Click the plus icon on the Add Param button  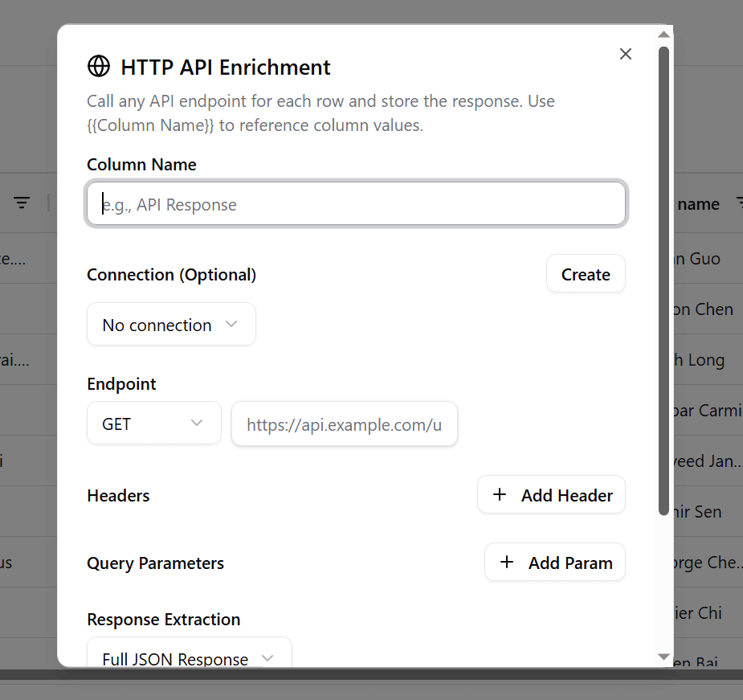click(506, 562)
